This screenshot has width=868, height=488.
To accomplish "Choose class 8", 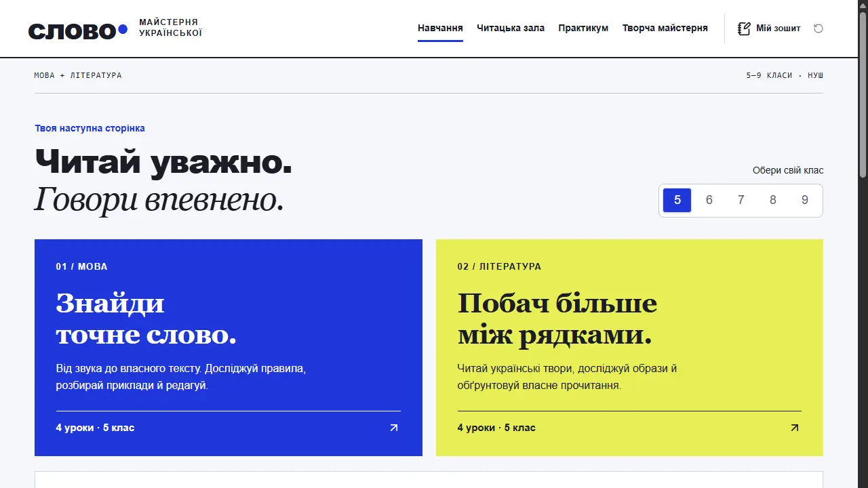I will [x=772, y=200].
